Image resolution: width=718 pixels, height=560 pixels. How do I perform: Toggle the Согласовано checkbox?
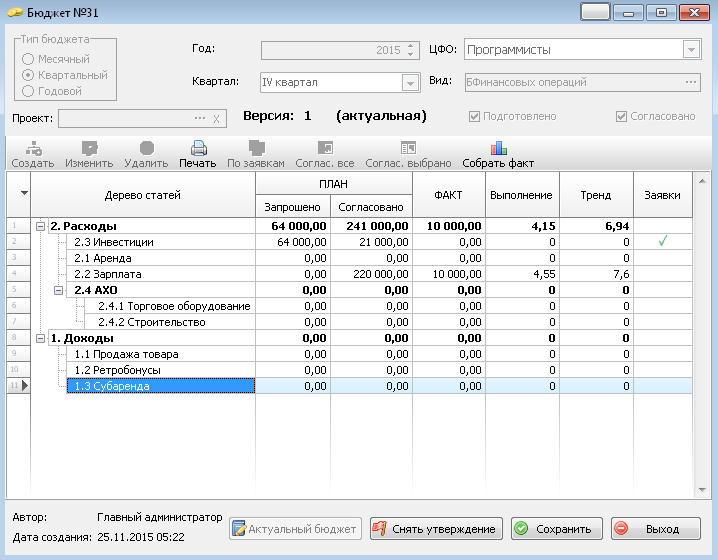[x=621, y=117]
